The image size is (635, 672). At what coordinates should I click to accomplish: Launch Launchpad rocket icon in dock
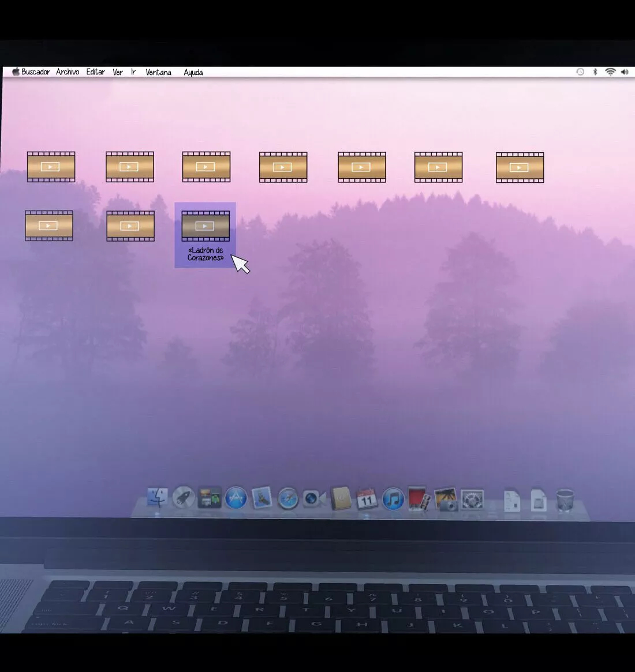184,497
